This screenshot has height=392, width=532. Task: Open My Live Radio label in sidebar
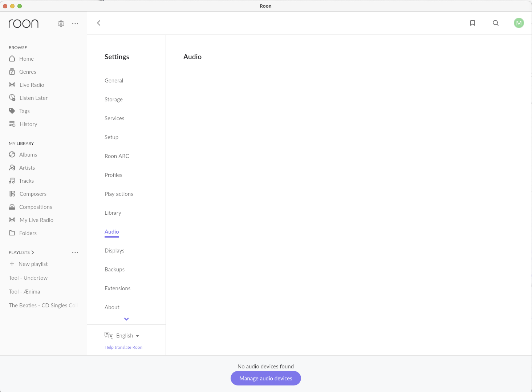36,220
